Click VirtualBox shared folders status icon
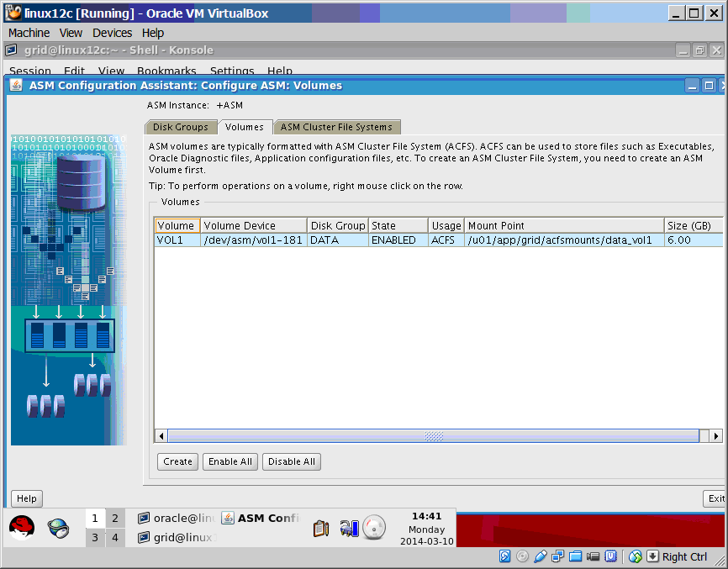The height and width of the screenshot is (569, 728). (575, 556)
